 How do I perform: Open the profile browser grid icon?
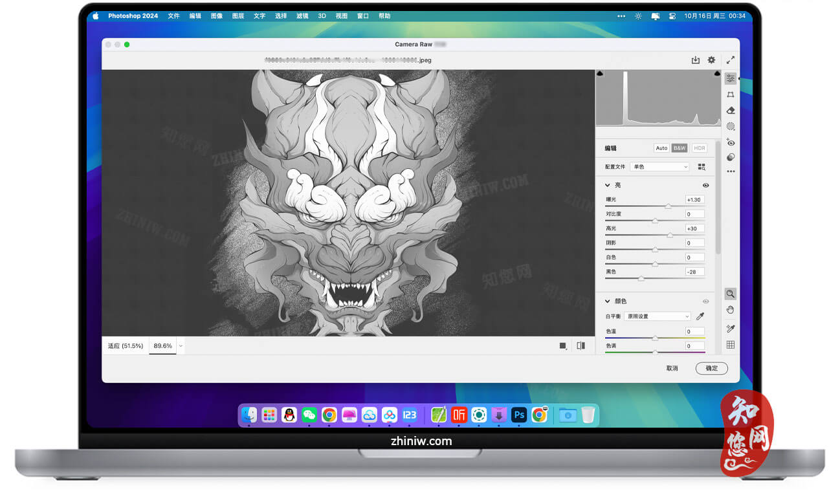point(702,167)
